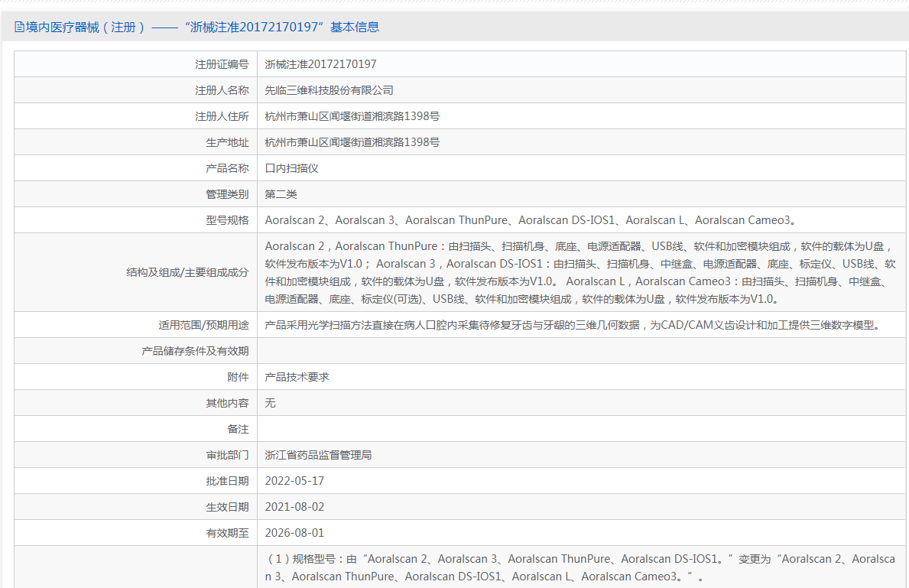Click the 产品名称 label
The image size is (909, 588).
click(x=227, y=169)
